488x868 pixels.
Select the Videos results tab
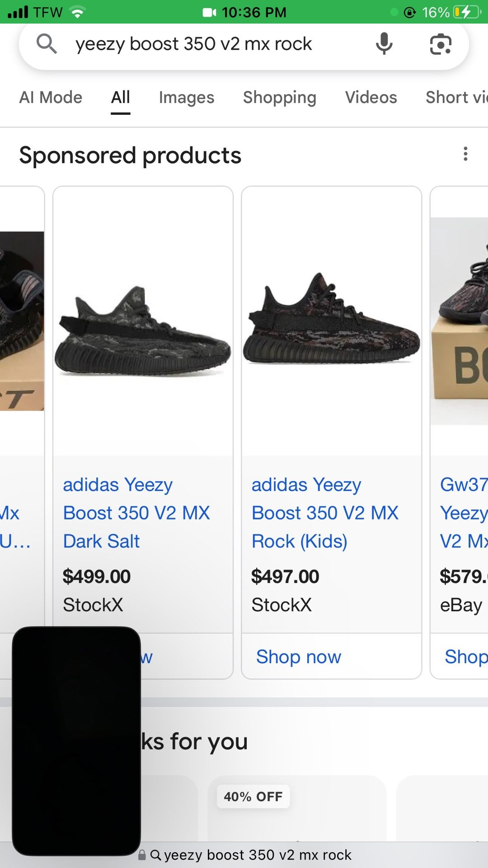point(371,97)
